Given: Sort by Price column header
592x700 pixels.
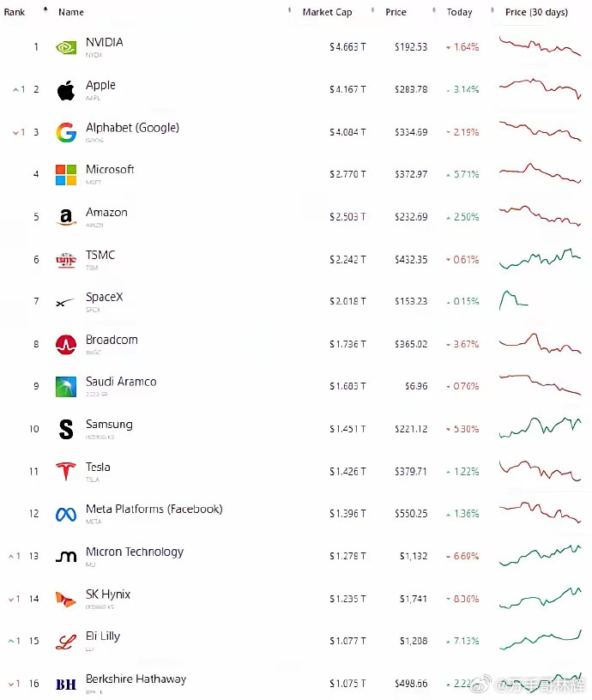Looking at the screenshot, I should pos(396,12).
